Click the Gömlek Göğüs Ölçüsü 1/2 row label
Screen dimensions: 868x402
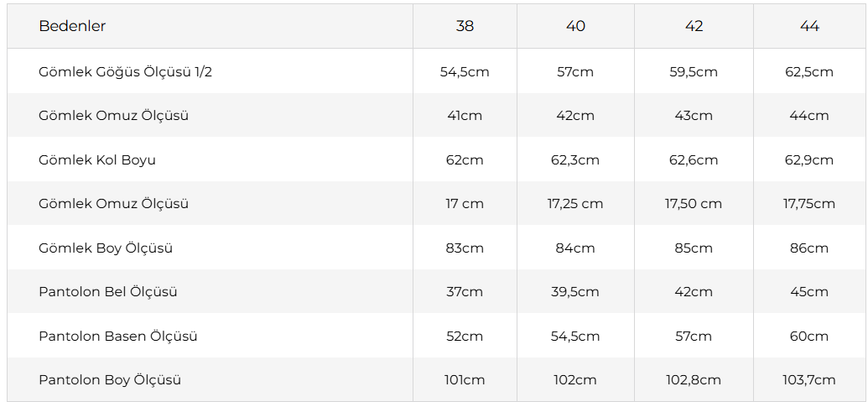(x=125, y=71)
